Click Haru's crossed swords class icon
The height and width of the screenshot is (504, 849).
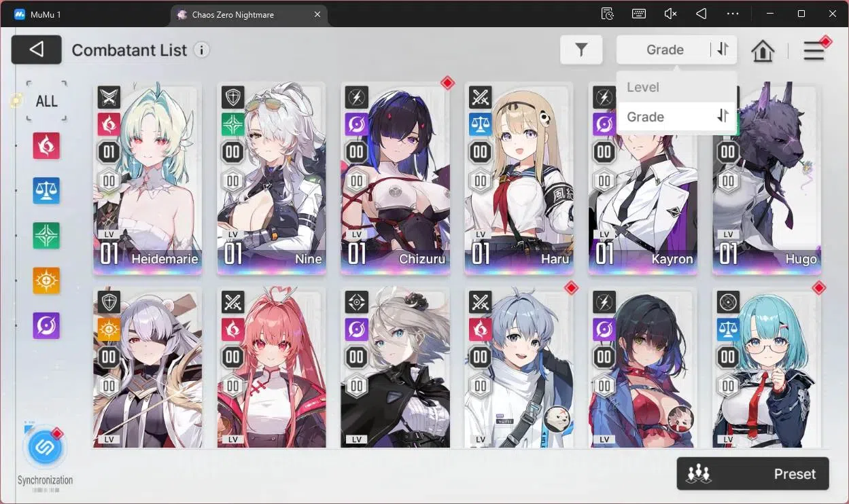[481, 97]
